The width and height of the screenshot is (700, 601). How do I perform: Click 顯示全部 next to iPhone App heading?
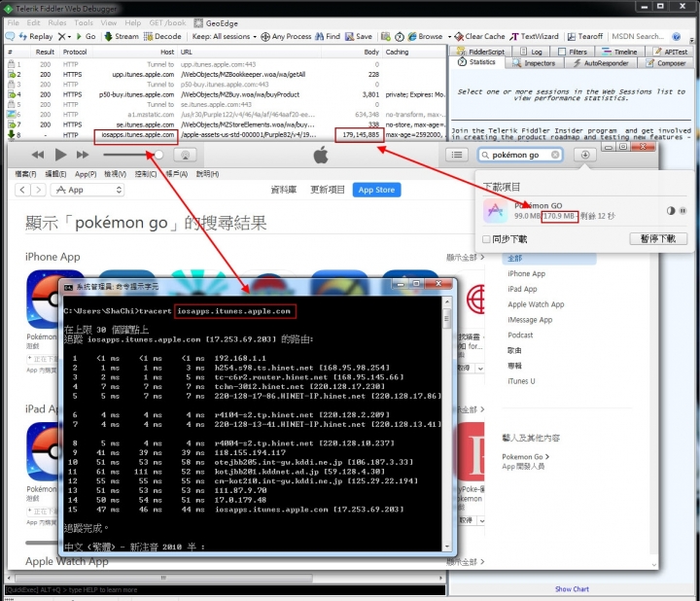pos(465,257)
